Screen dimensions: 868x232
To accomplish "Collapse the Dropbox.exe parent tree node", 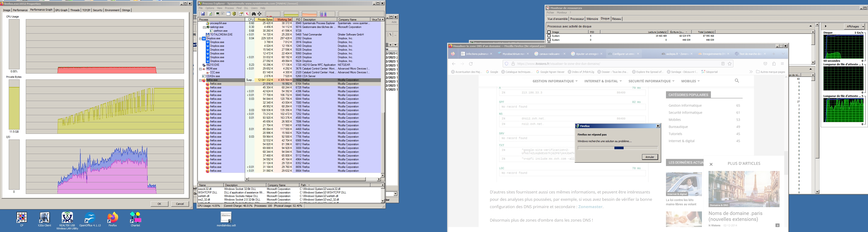I will click(x=200, y=38).
